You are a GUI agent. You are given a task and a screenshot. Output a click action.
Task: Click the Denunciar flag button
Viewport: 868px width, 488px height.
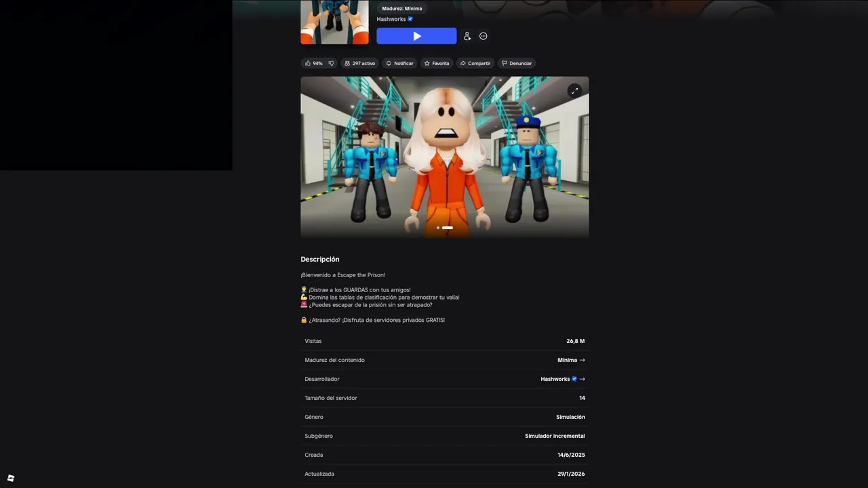(517, 63)
